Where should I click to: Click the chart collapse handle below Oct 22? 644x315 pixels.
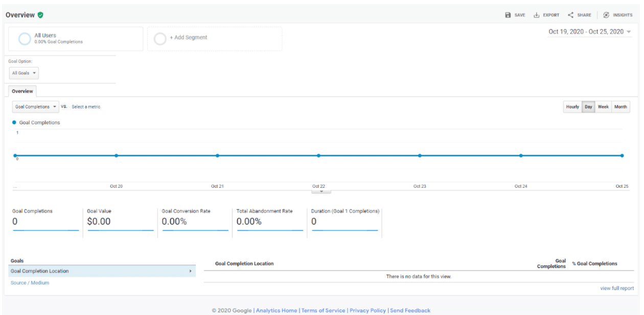point(321,191)
